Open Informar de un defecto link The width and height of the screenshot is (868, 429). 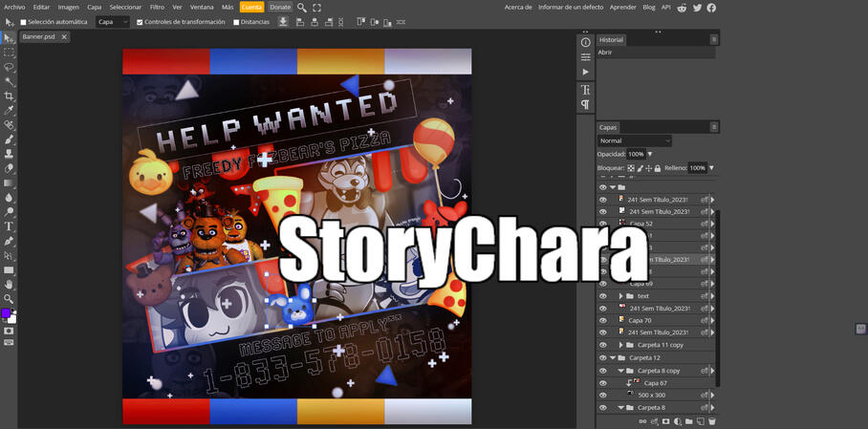pos(572,7)
